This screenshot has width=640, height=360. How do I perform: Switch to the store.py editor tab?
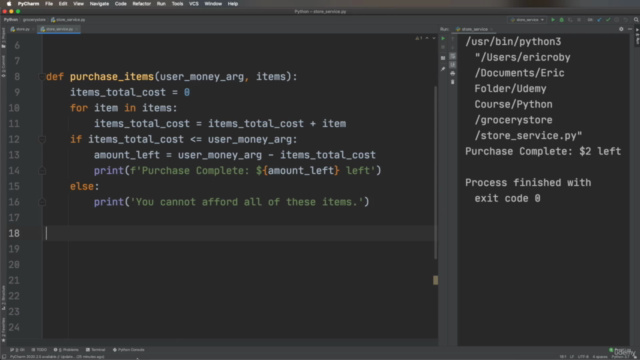(21, 29)
